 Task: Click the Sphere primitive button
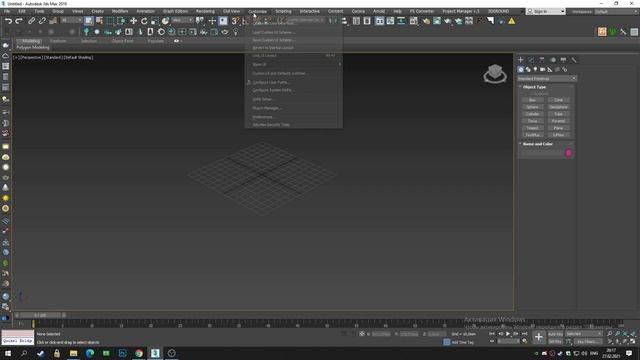pos(532,107)
